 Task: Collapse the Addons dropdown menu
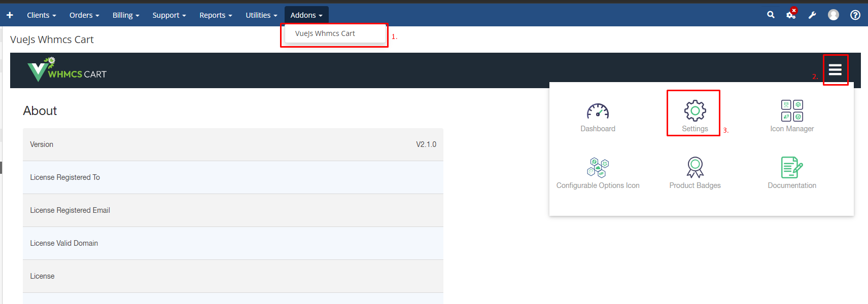click(x=306, y=15)
